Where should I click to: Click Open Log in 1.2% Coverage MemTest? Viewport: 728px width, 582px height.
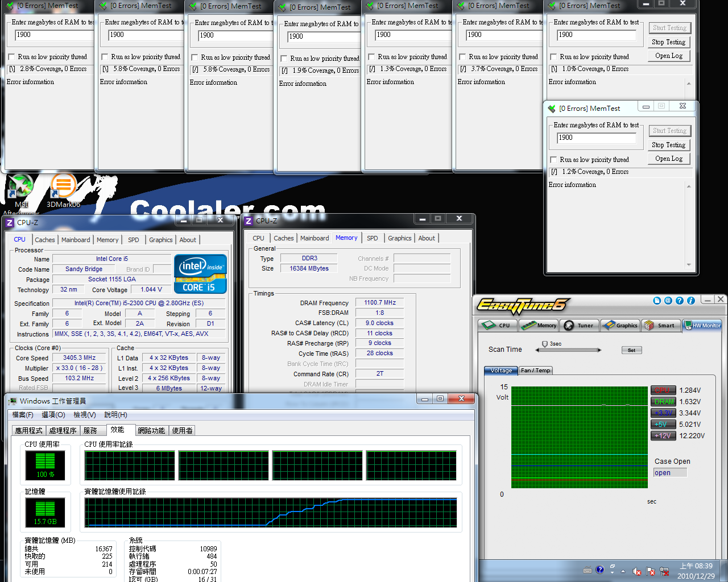click(x=669, y=159)
